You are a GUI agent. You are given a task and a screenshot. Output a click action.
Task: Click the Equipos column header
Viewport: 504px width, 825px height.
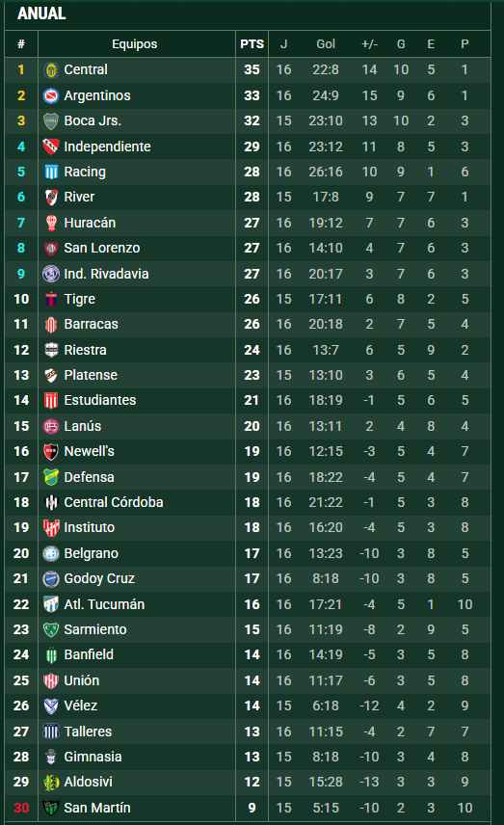(x=135, y=44)
